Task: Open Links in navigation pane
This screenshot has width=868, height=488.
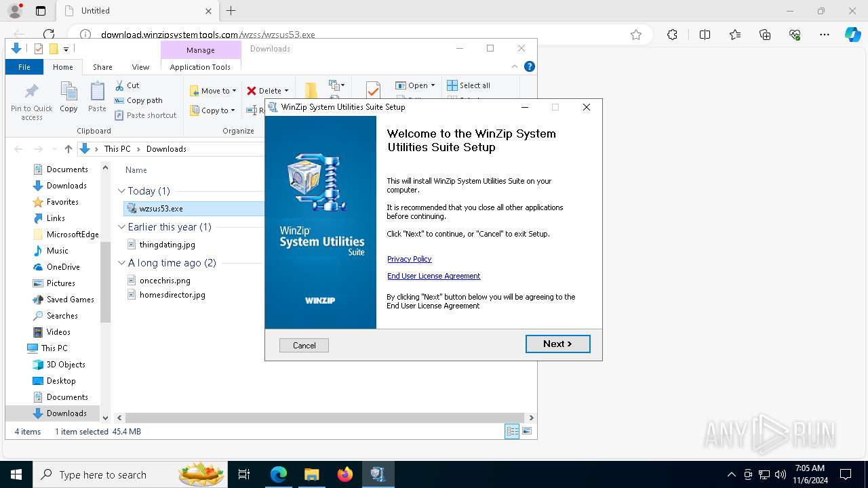Action: pyautogui.click(x=56, y=218)
